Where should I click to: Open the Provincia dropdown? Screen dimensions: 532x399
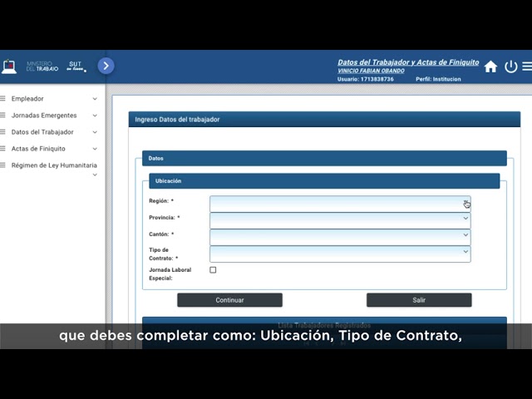[x=340, y=219]
